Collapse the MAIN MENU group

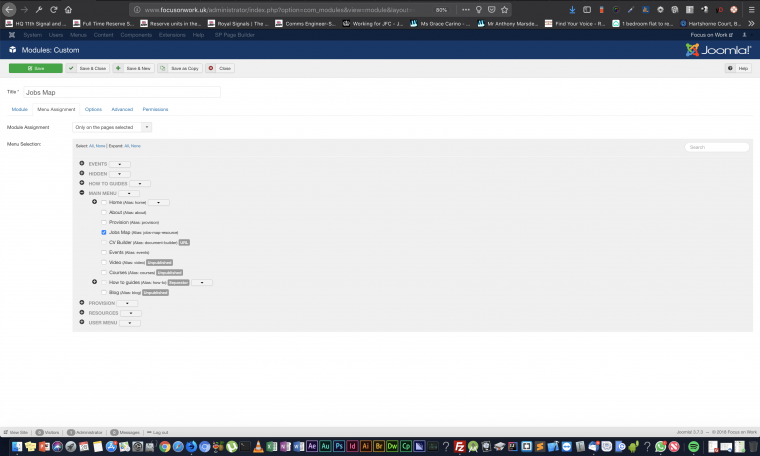point(82,192)
